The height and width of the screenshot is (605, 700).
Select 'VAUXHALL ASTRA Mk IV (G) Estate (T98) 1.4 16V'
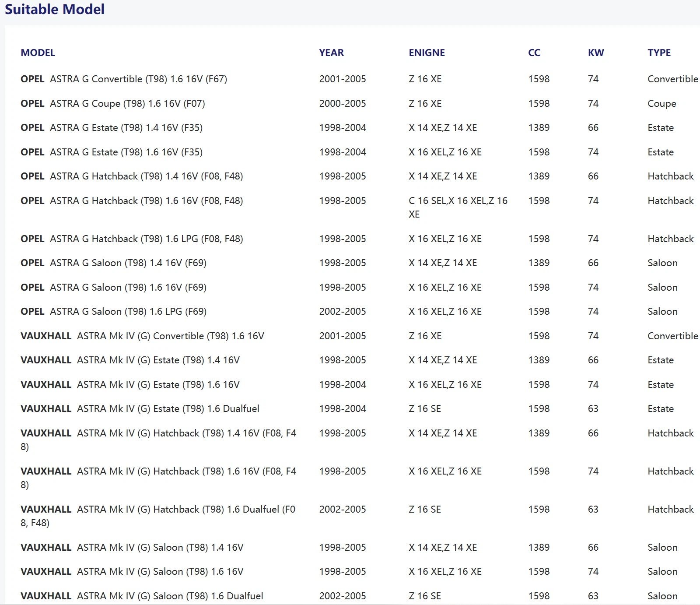130,360
